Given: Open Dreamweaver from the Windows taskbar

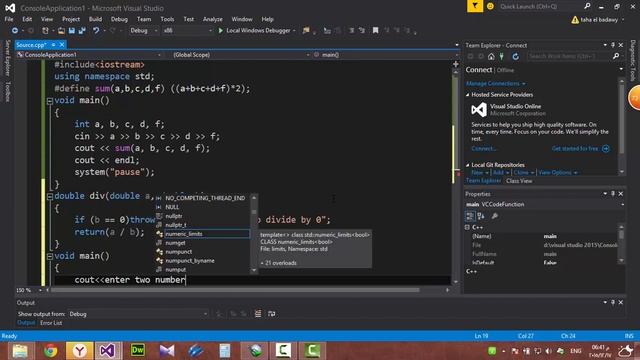Looking at the screenshot, I should pos(138,351).
